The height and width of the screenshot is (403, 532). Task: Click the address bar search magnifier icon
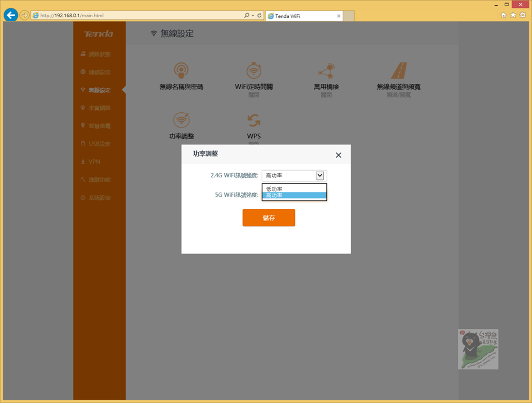click(x=247, y=15)
